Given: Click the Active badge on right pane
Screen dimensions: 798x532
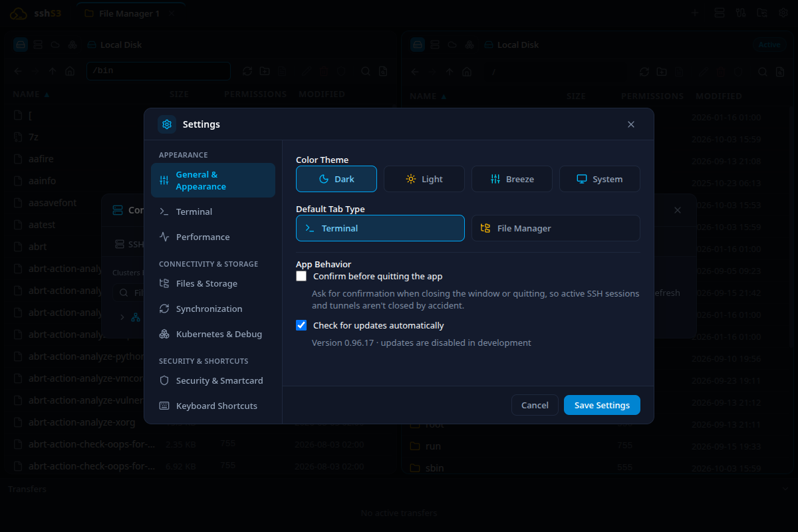Looking at the screenshot, I should (x=769, y=45).
